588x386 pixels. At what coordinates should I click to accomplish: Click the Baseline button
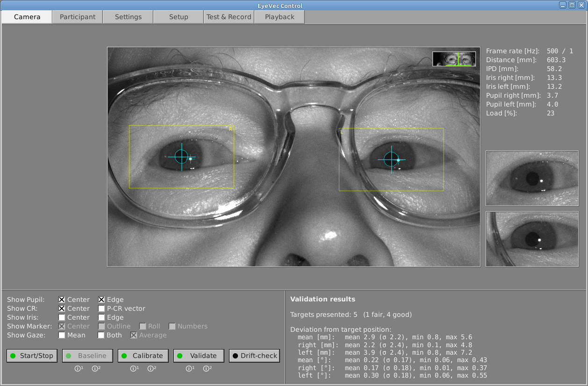coord(87,356)
